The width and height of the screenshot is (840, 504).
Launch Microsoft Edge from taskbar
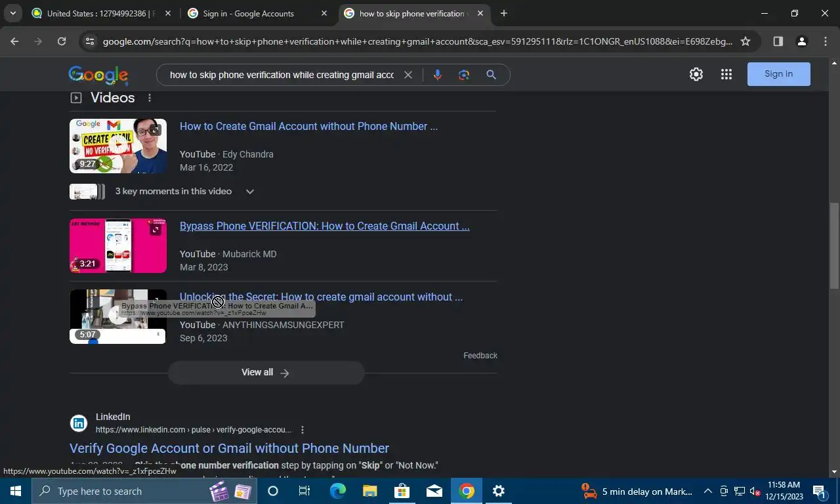pyautogui.click(x=337, y=491)
